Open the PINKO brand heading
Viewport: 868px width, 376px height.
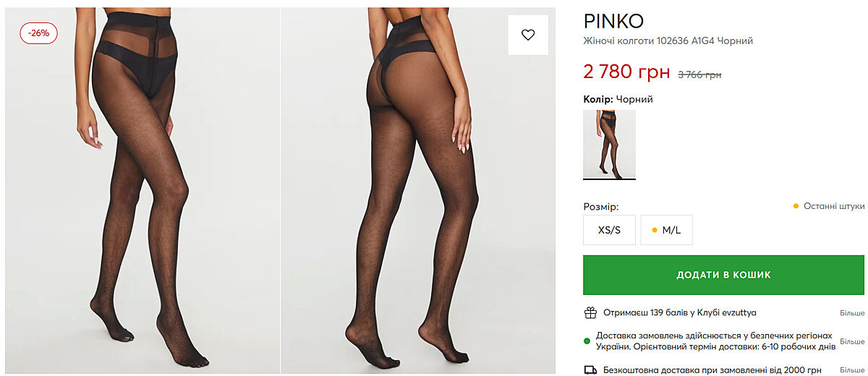(x=613, y=21)
